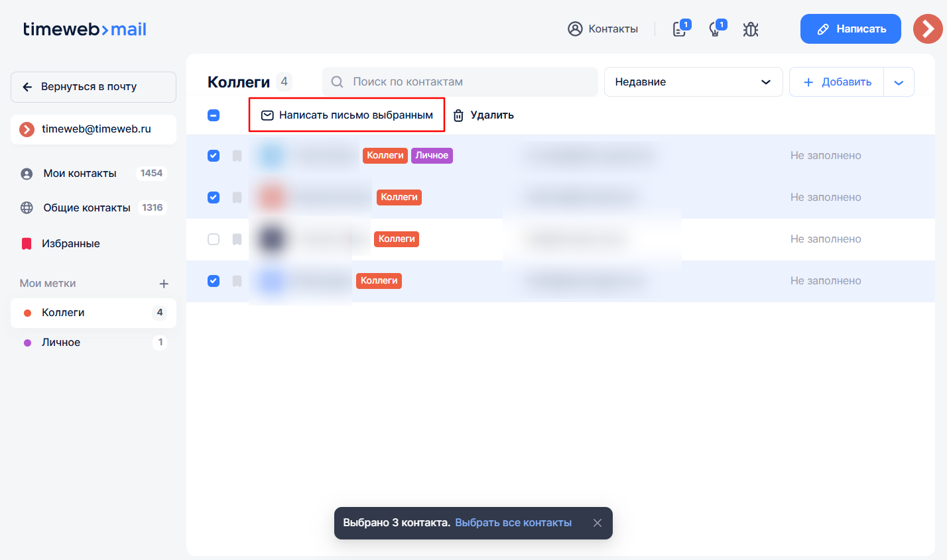947x560 pixels.
Task: Open the Недавние sorting dropdown
Action: pos(693,82)
